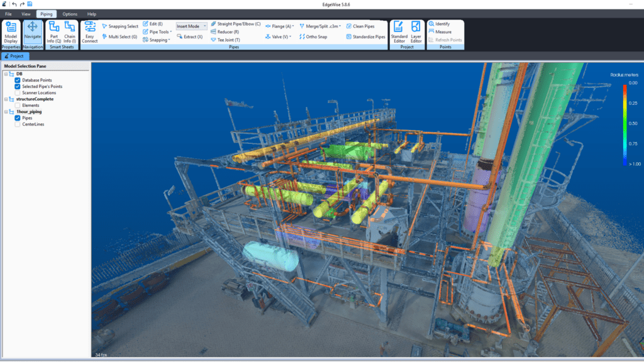Open the Model Display properties icon
The height and width of the screenshot is (362, 644).
[11, 31]
